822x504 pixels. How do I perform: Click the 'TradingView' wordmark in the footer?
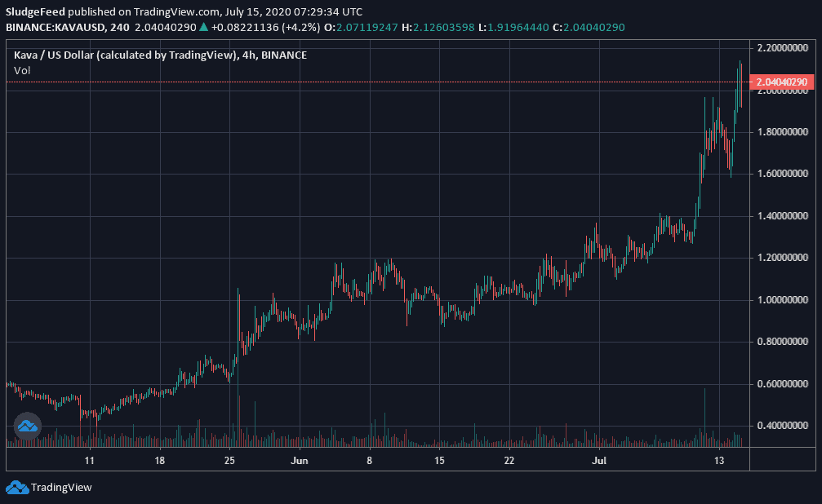[x=61, y=487]
